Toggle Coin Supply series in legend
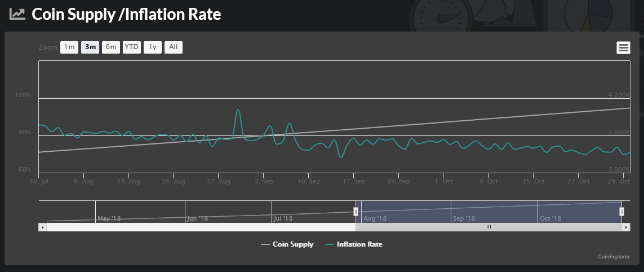Screen dimensions: 644x272 [287, 244]
